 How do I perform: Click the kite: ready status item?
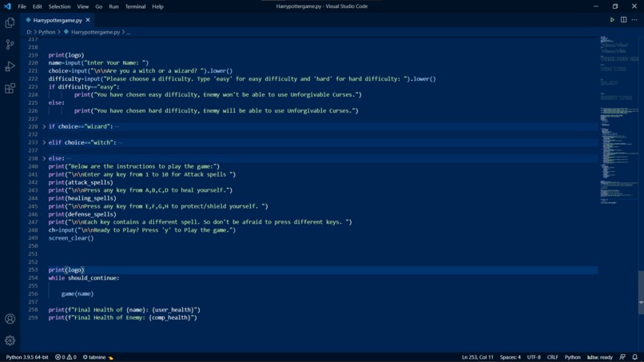[x=599, y=357]
